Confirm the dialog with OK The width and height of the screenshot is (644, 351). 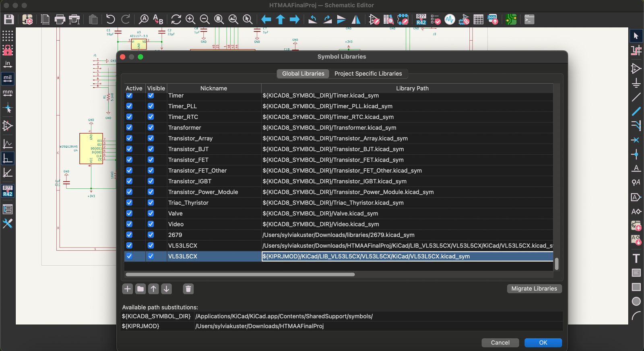[543, 343]
